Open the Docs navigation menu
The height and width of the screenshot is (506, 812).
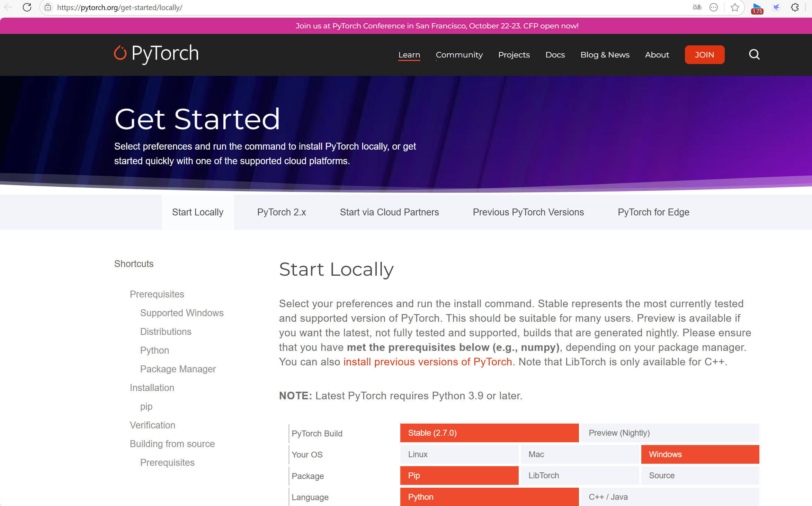[x=555, y=55]
